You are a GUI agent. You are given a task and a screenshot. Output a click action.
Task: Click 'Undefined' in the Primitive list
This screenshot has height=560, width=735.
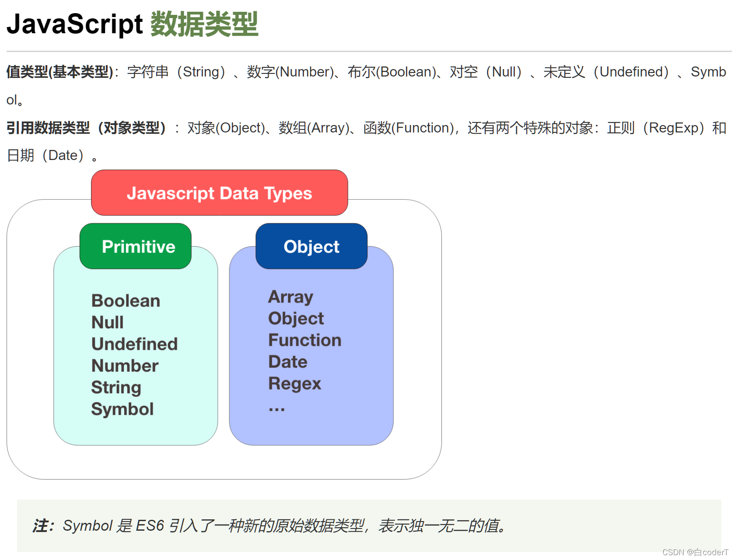click(x=135, y=344)
